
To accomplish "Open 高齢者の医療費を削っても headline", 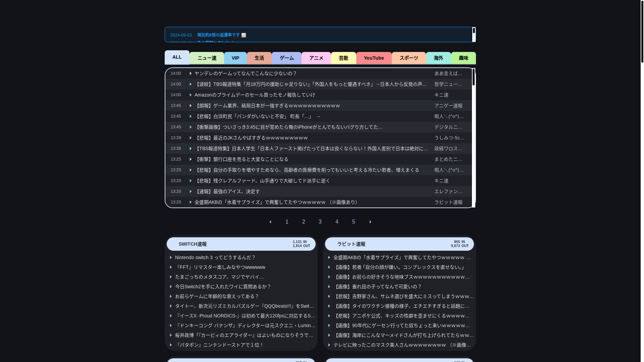I will point(307,170).
